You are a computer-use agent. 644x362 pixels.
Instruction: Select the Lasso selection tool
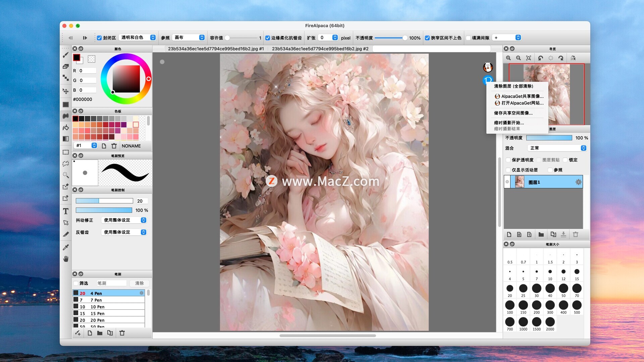click(66, 164)
